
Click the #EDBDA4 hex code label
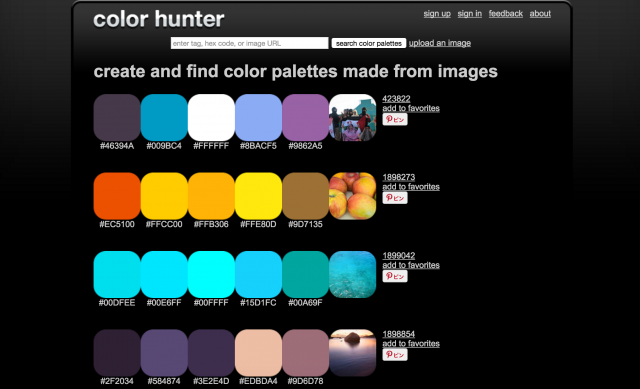click(258, 381)
